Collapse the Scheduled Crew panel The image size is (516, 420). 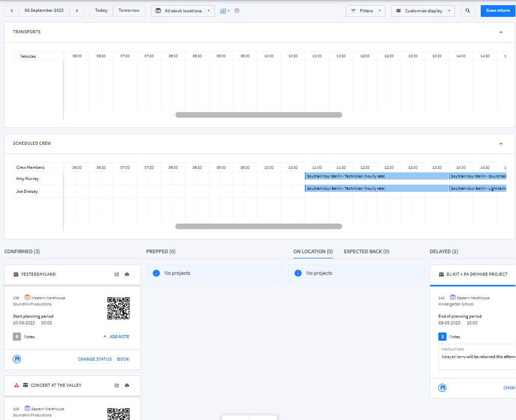click(501, 144)
